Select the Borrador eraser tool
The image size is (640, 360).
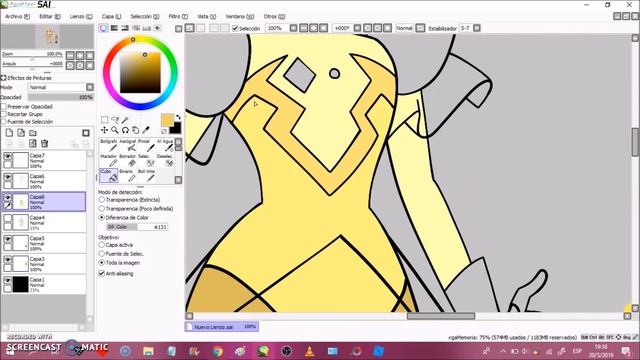(x=128, y=161)
